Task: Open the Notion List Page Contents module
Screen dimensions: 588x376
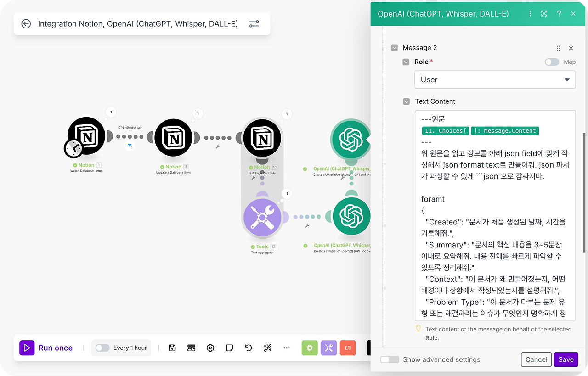Action: pyautogui.click(x=262, y=138)
